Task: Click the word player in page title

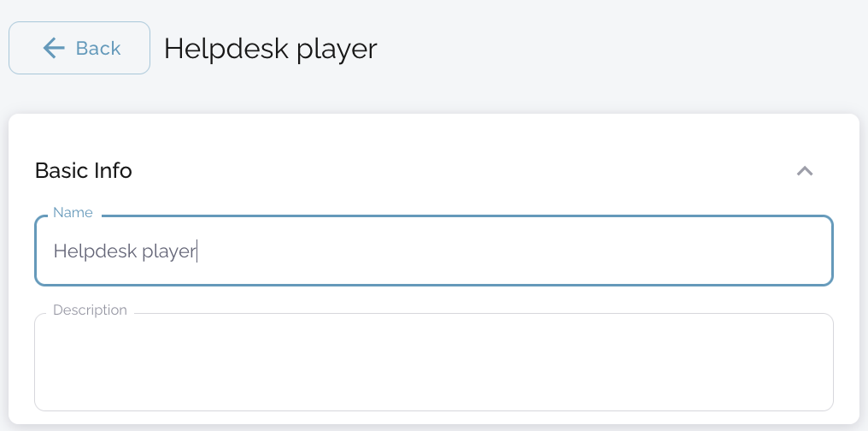Action: point(337,49)
